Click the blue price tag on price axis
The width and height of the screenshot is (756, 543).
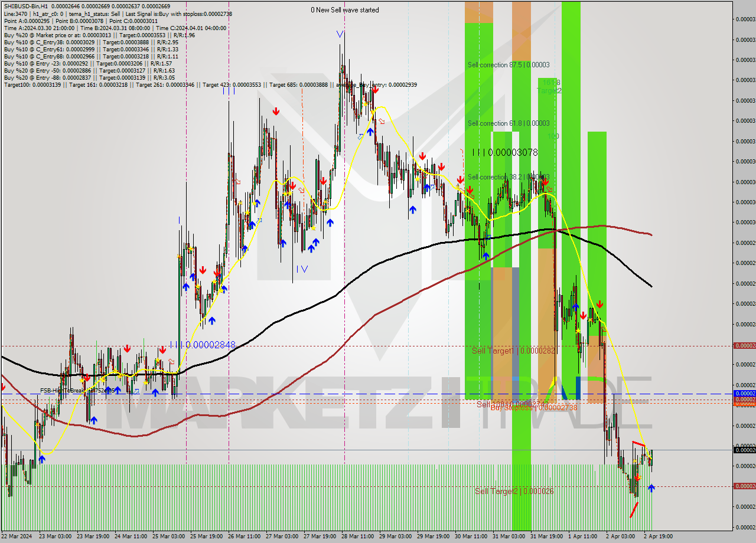click(744, 393)
